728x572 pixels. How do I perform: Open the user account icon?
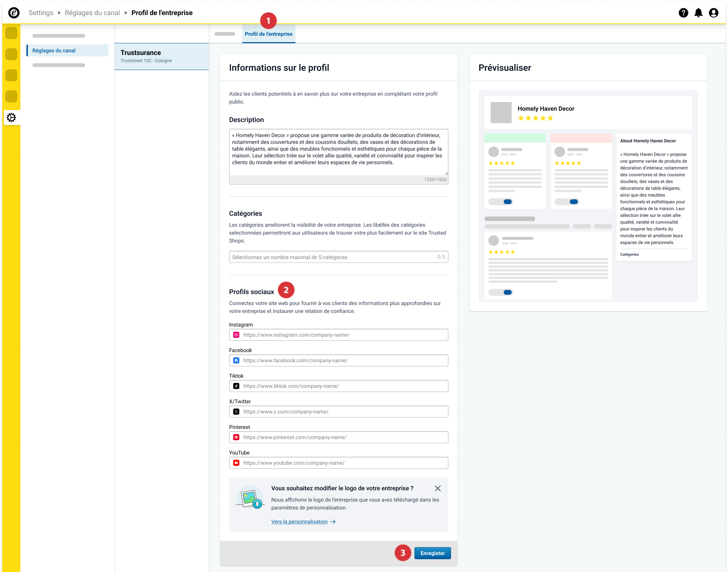pos(714,13)
